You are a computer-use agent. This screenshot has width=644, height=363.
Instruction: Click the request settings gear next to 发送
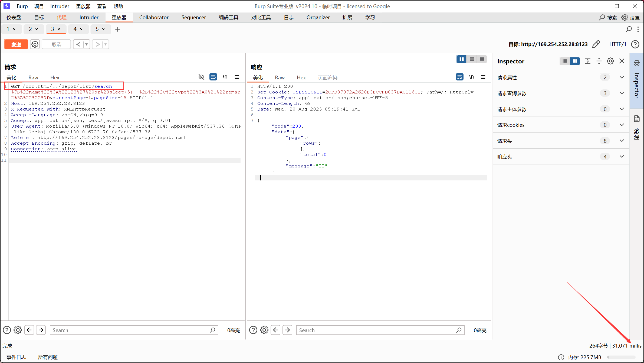click(x=35, y=44)
